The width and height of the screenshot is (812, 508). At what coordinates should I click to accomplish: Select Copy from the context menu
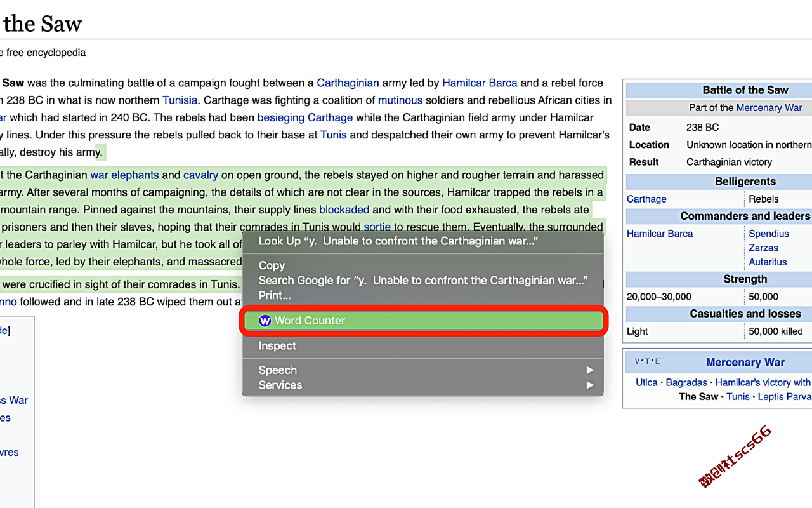272,265
